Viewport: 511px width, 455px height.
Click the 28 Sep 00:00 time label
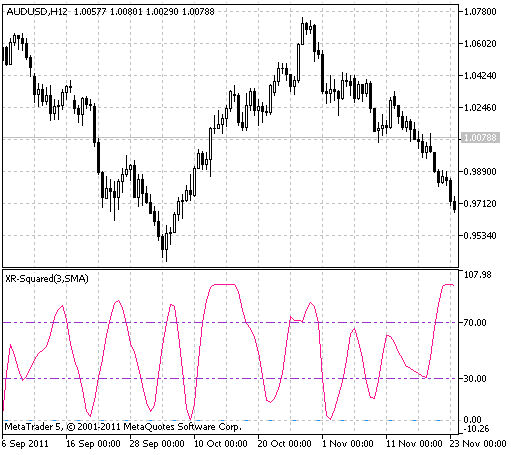[x=157, y=444]
